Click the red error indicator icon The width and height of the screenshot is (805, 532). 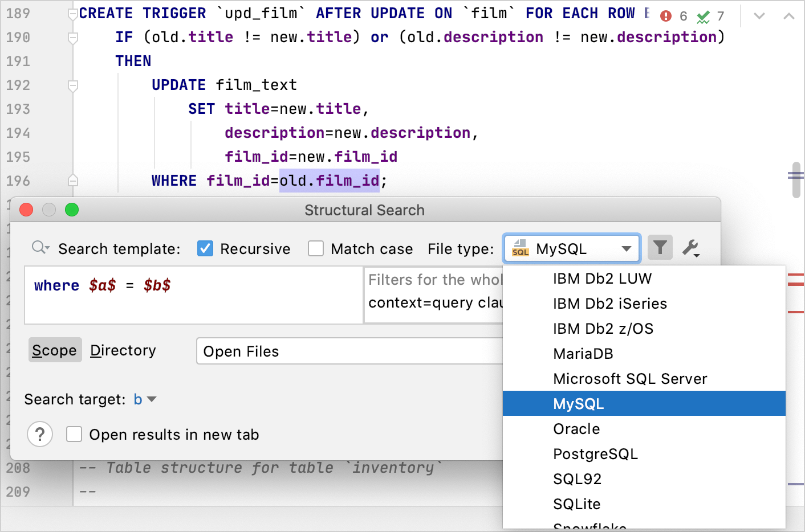[666, 16]
